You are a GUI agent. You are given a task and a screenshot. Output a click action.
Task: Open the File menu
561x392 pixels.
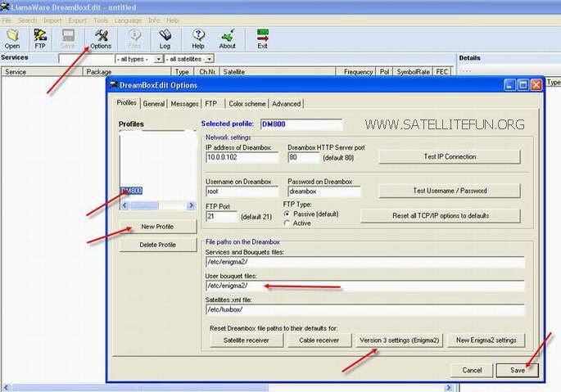click(7, 20)
